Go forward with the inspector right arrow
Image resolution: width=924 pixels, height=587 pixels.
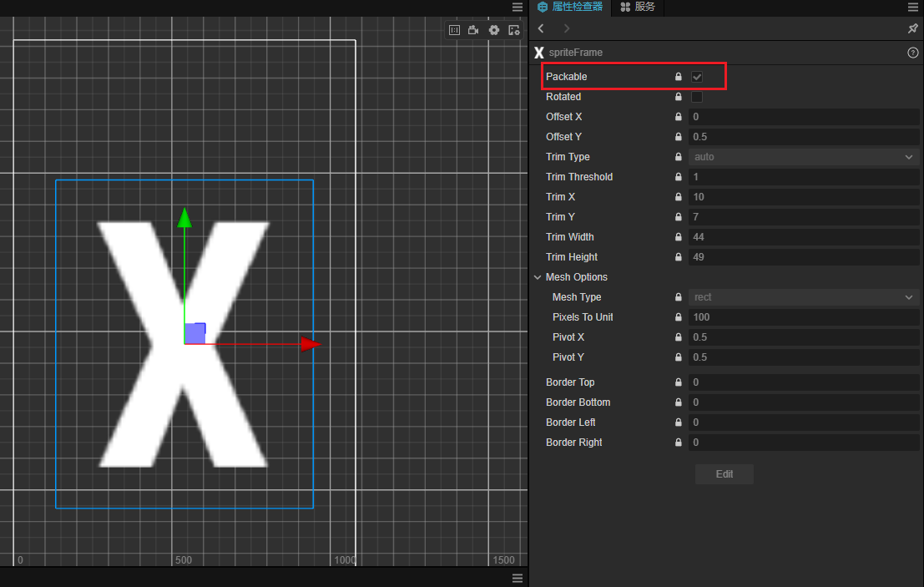pyautogui.click(x=566, y=28)
